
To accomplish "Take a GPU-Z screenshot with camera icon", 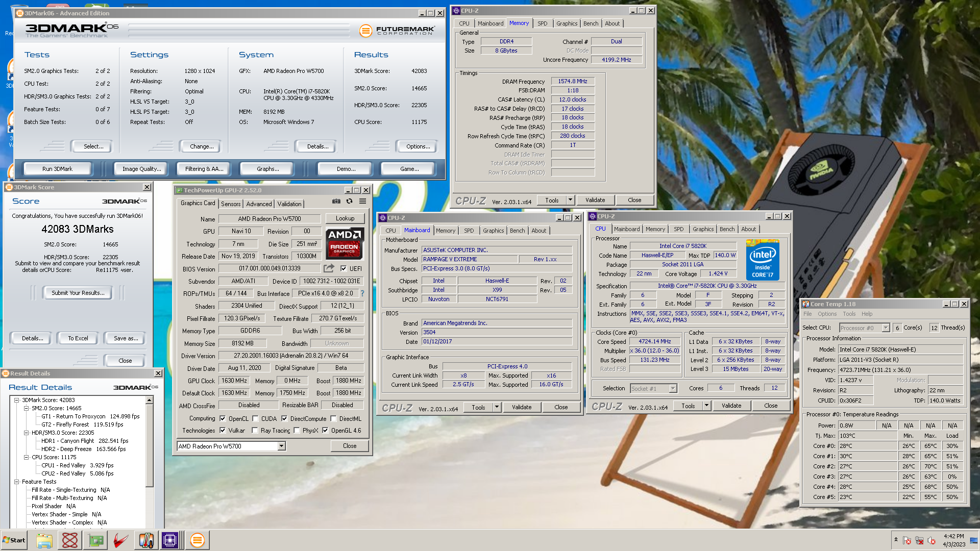I will [336, 202].
